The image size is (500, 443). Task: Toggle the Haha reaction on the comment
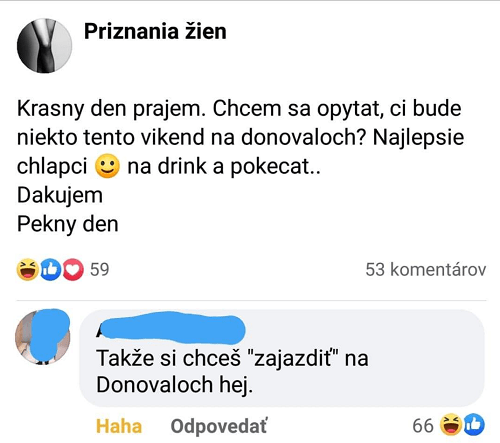tap(119, 426)
